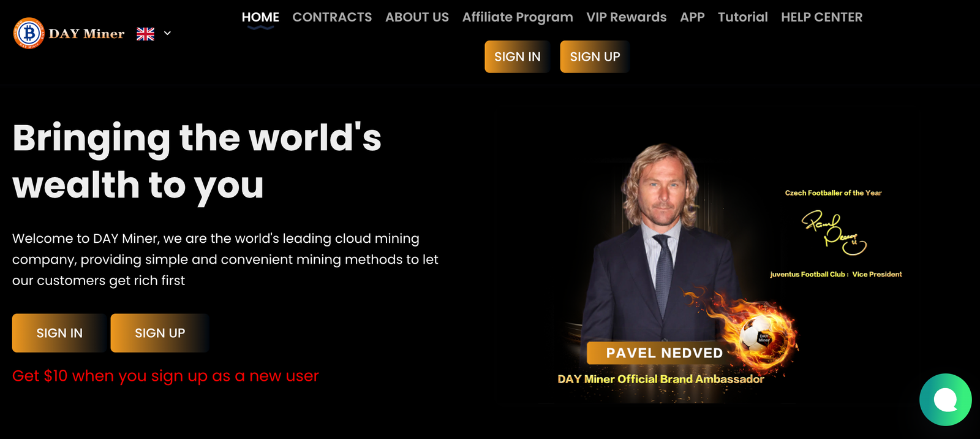Open the Tutorial menu item
The width and height of the screenshot is (980, 439).
click(742, 17)
